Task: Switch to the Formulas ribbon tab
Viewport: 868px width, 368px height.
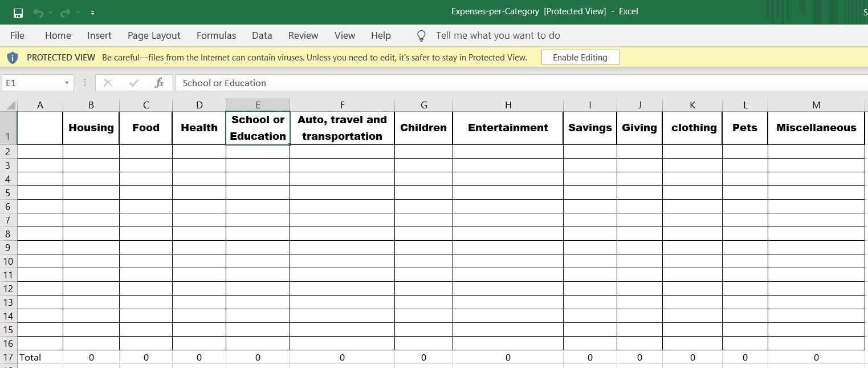Action: pyautogui.click(x=216, y=35)
